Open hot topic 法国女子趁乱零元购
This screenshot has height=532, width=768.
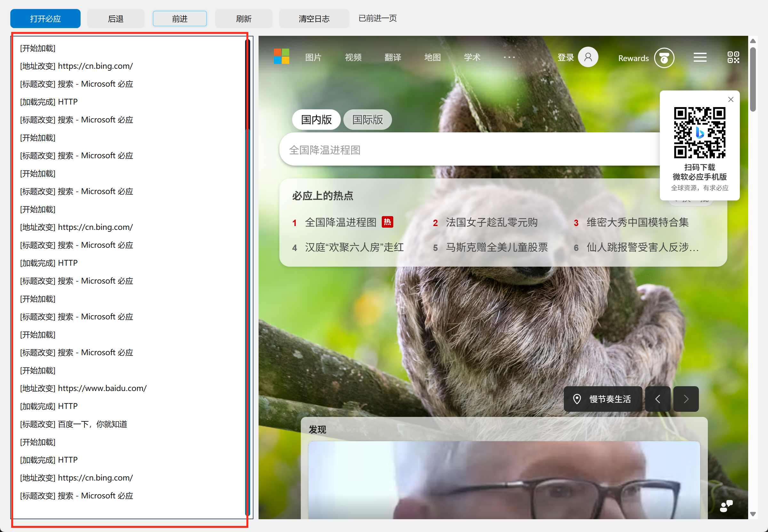pos(492,222)
